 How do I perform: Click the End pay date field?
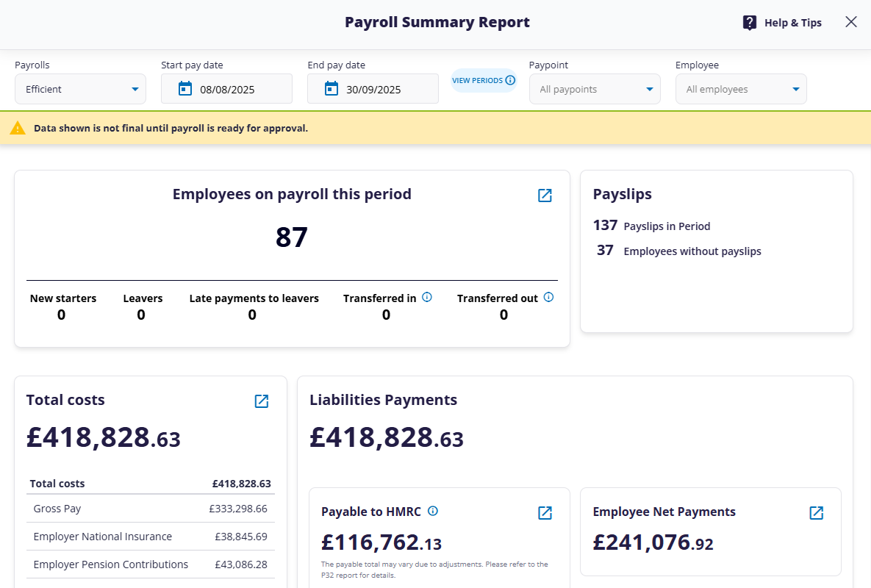click(381, 89)
